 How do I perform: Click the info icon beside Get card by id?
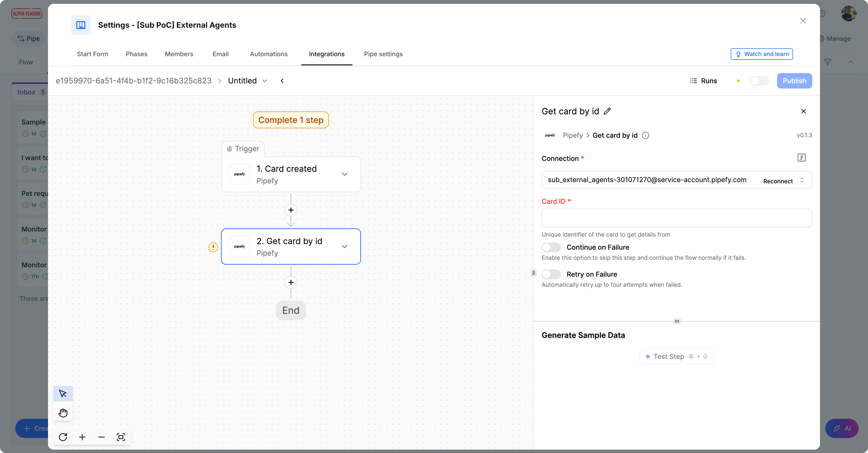[x=645, y=135]
